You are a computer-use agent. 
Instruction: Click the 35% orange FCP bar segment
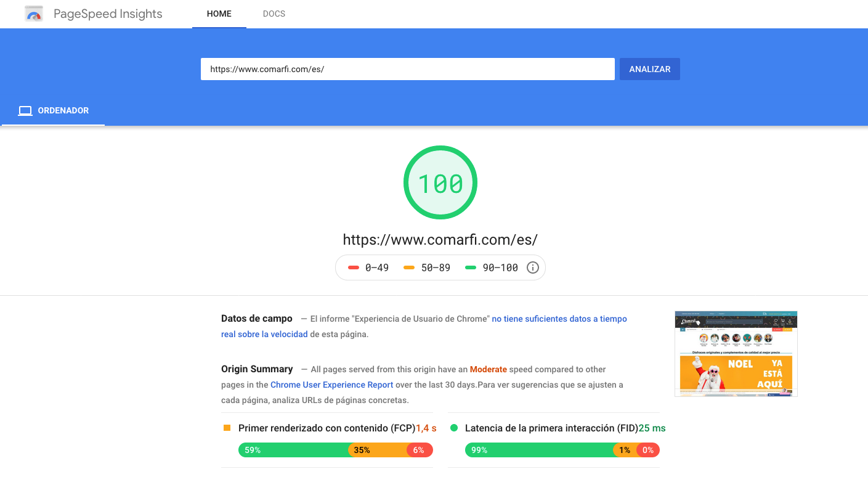(378, 450)
